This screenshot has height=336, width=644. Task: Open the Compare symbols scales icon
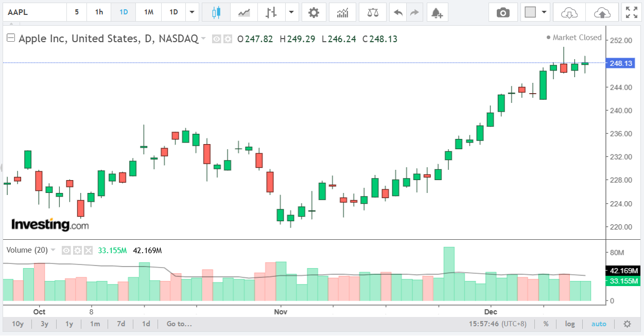(373, 12)
